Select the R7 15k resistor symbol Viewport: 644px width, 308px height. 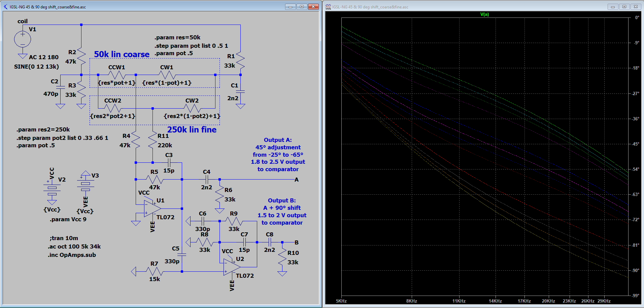point(155,271)
